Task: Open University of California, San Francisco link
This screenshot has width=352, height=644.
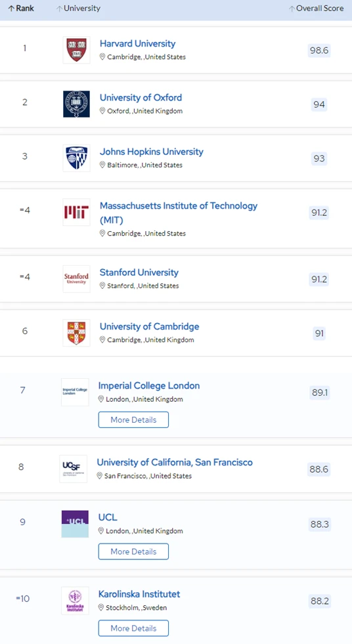Action: (x=175, y=462)
